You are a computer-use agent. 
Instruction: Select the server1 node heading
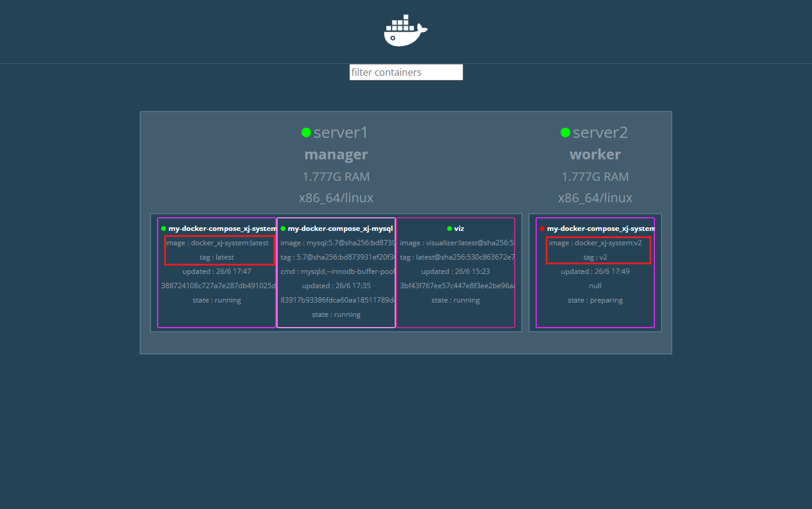[x=341, y=132]
